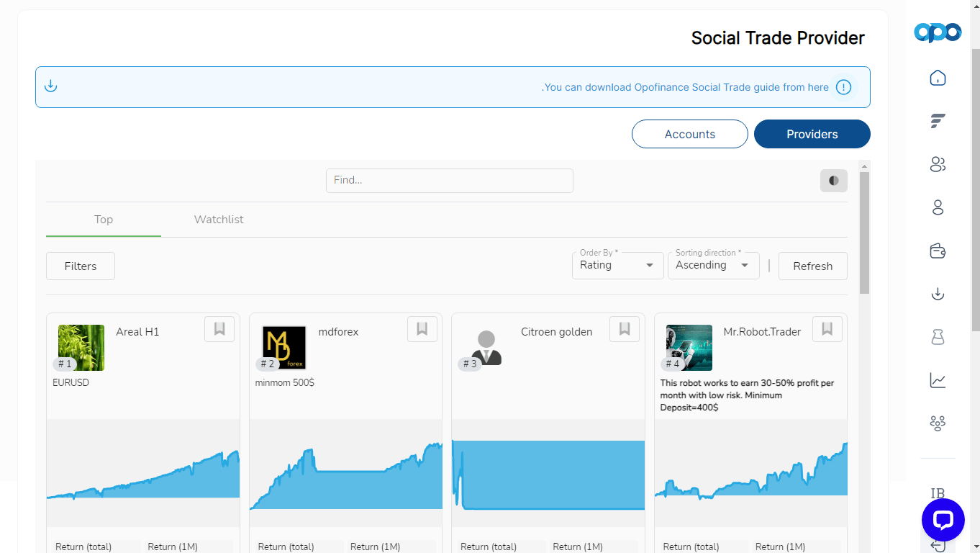Viewport: 980px width, 553px height.
Task: Click the exclamation info icon in the banner
Action: [x=844, y=87]
